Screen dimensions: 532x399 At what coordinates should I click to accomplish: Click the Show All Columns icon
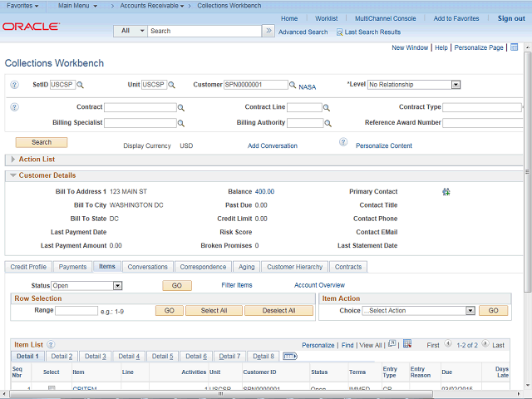pyautogui.click(x=290, y=357)
